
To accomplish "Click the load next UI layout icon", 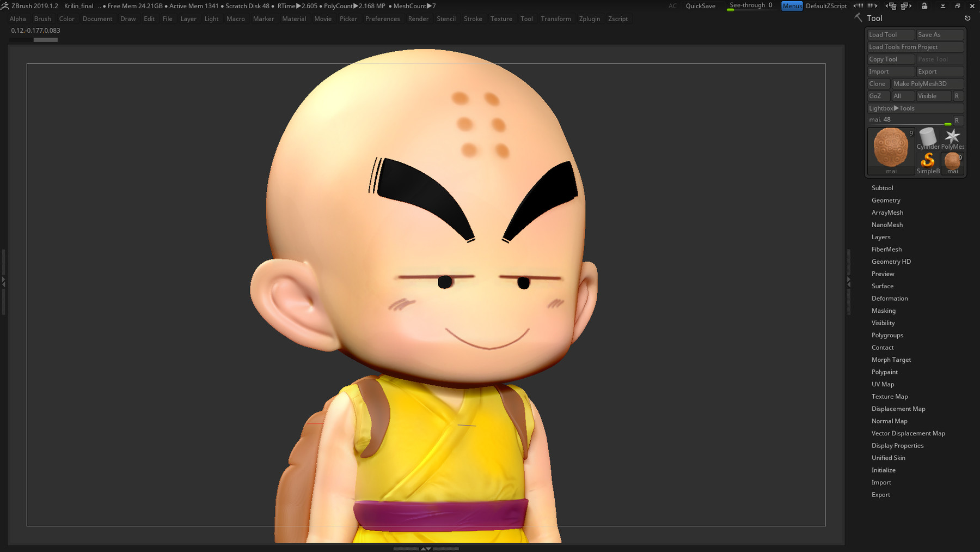I will [x=872, y=6].
